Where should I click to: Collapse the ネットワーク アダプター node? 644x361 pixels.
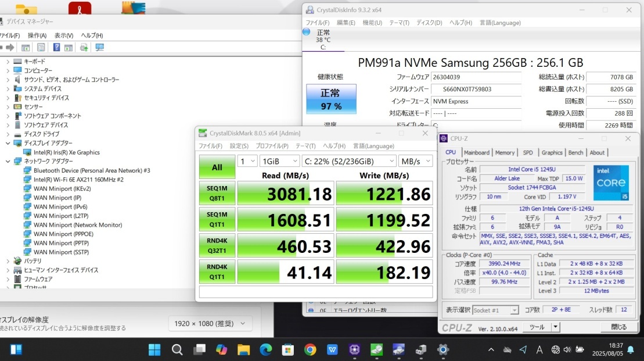(8, 161)
